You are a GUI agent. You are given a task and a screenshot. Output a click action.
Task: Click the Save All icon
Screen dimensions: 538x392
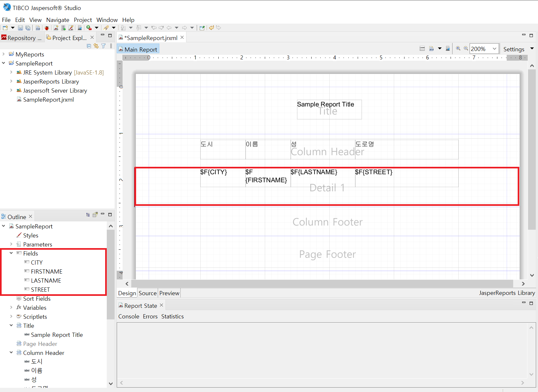pos(28,28)
